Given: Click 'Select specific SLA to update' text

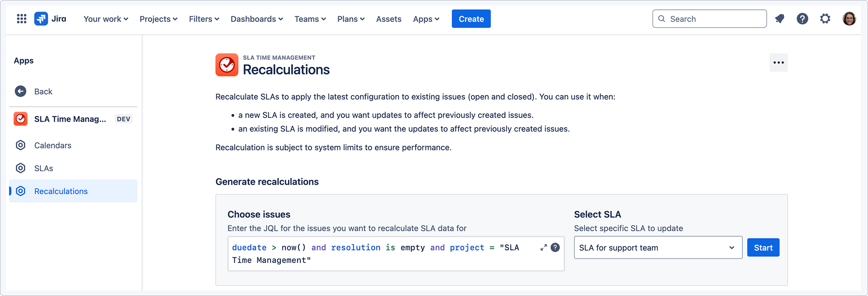Looking at the screenshot, I should coord(629,228).
